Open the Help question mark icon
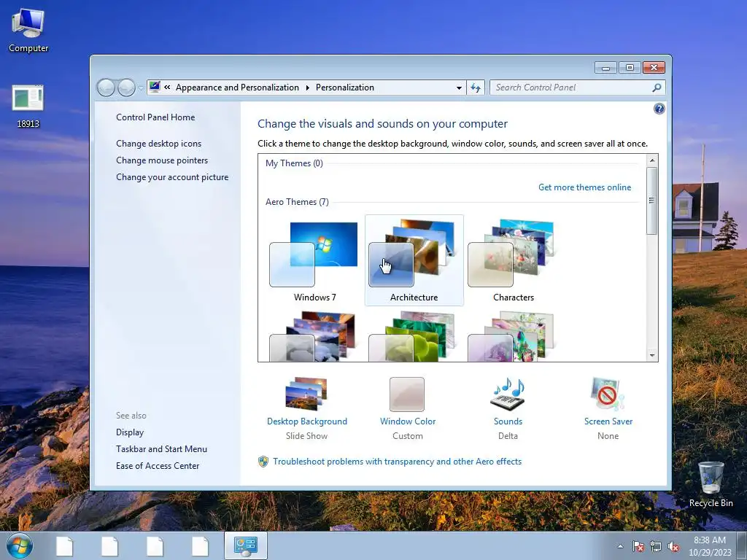 [x=659, y=109]
